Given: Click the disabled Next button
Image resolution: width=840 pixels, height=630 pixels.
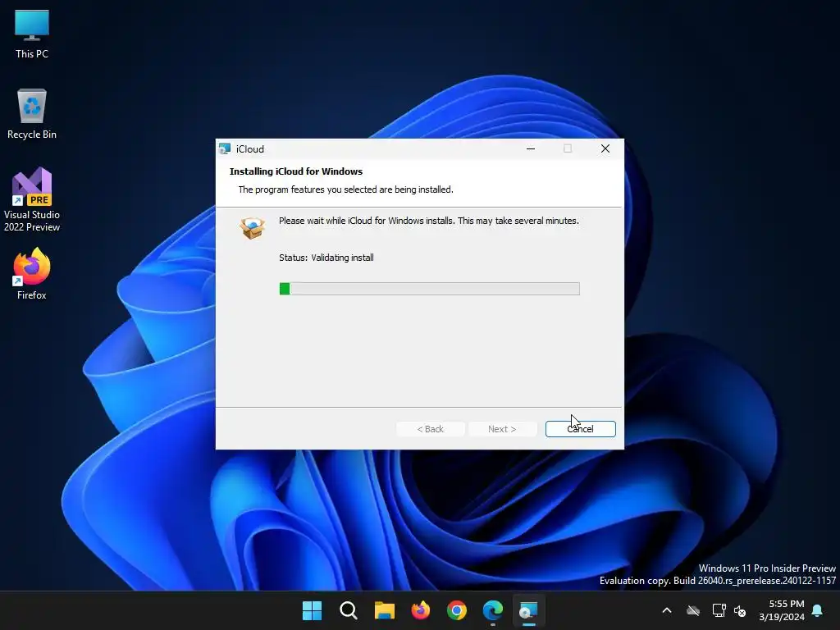Looking at the screenshot, I should (502, 429).
